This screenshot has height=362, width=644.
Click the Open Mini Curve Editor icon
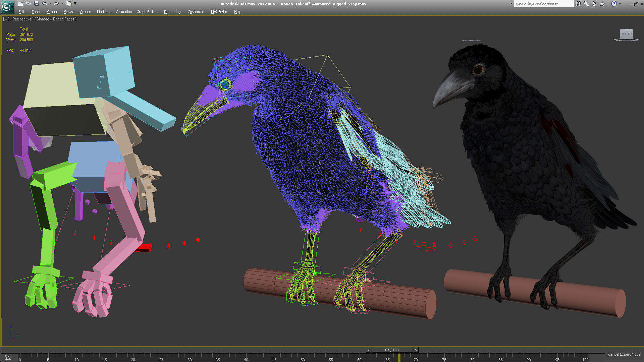[8, 358]
